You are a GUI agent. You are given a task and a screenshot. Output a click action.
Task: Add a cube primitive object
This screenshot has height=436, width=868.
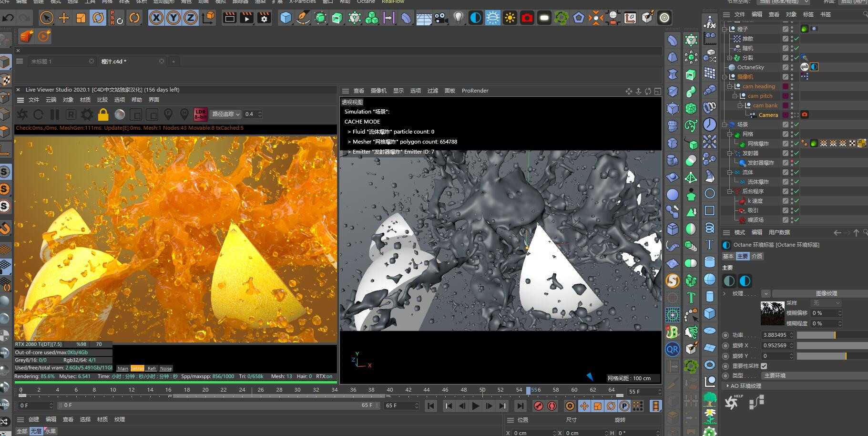(286, 18)
